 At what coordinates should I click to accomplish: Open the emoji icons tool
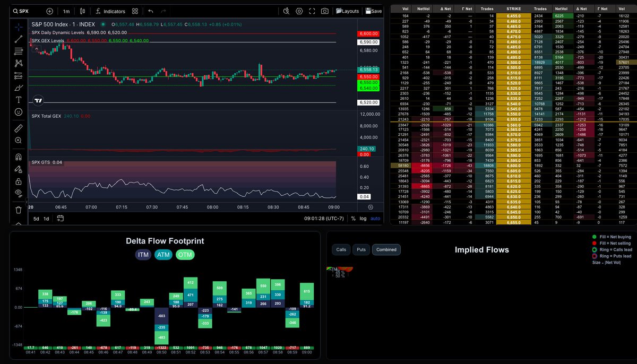point(19,112)
